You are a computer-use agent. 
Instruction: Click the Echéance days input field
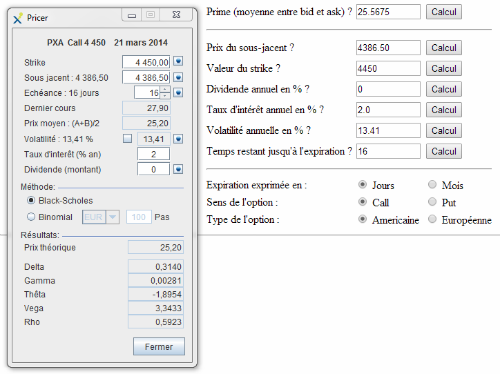click(x=147, y=93)
